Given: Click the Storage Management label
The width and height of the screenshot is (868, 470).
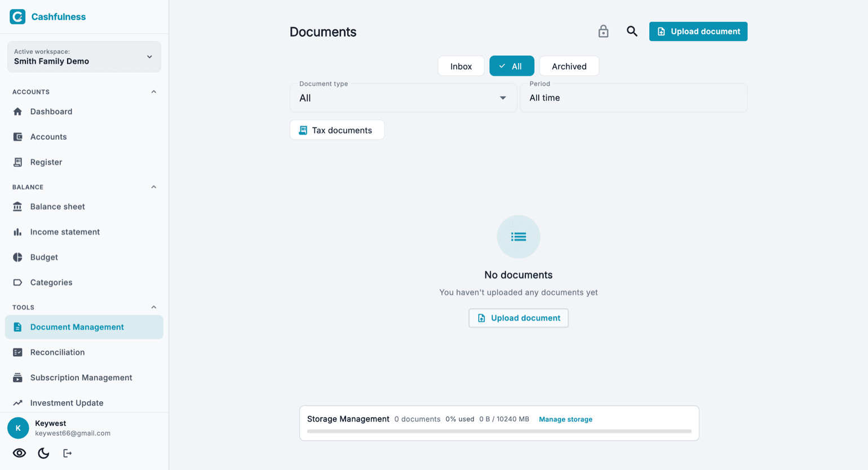Looking at the screenshot, I should click(348, 419).
